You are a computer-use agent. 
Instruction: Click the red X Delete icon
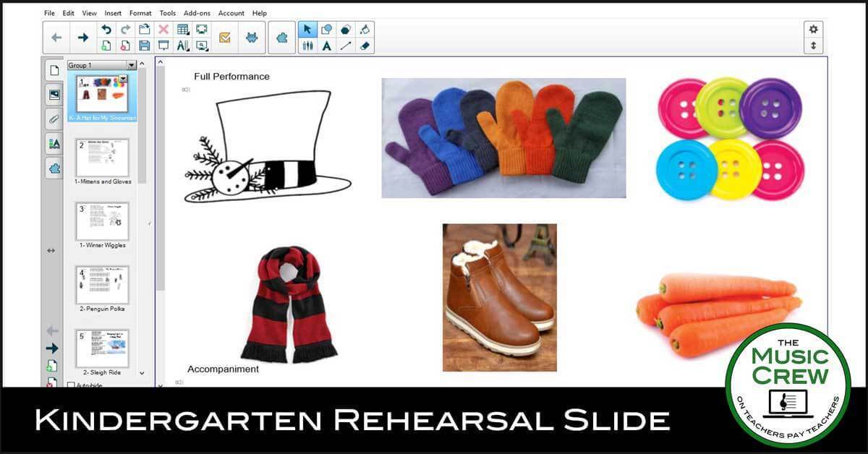(x=163, y=30)
